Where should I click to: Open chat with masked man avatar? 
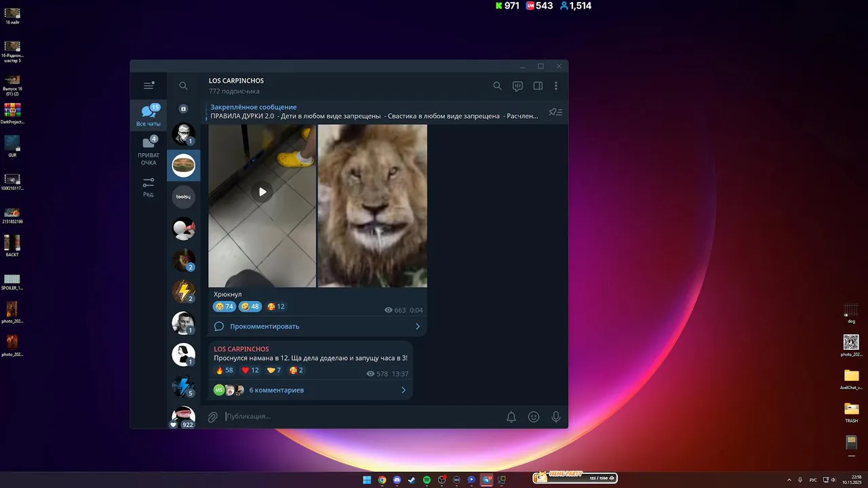click(183, 134)
